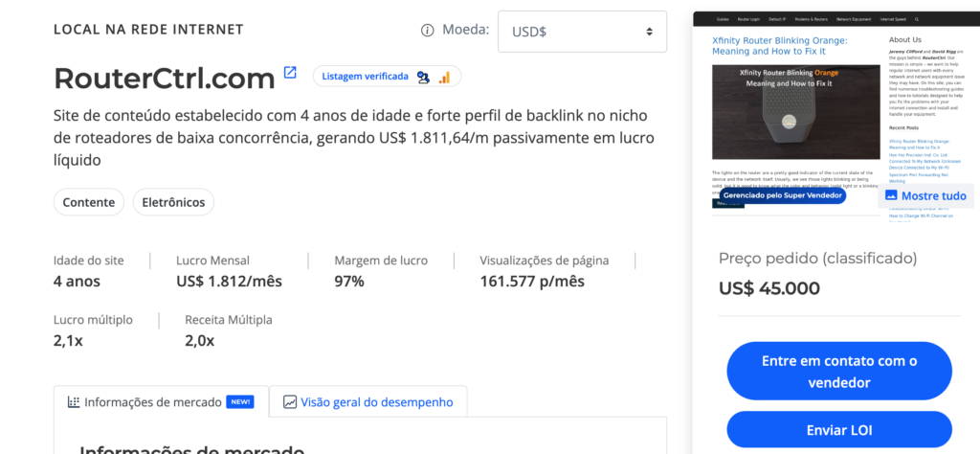The height and width of the screenshot is (454, 980).
Task: Select the Contente tag
Action: (89, 202)
